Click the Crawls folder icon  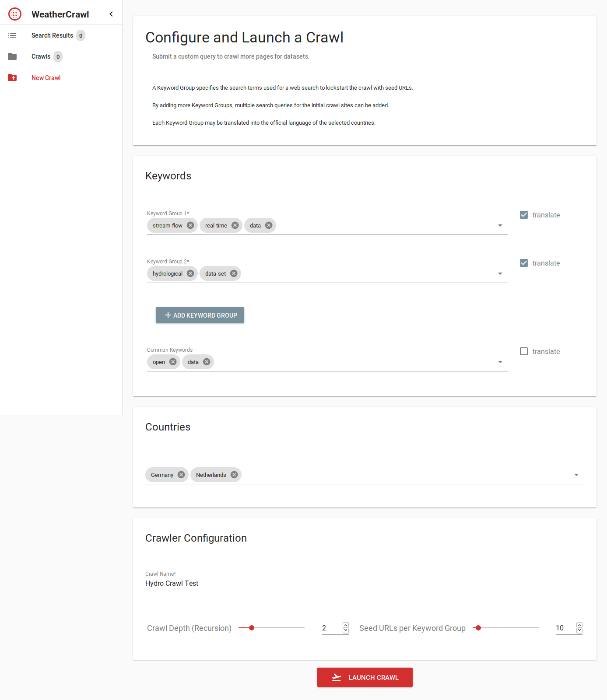coord(12,56)
